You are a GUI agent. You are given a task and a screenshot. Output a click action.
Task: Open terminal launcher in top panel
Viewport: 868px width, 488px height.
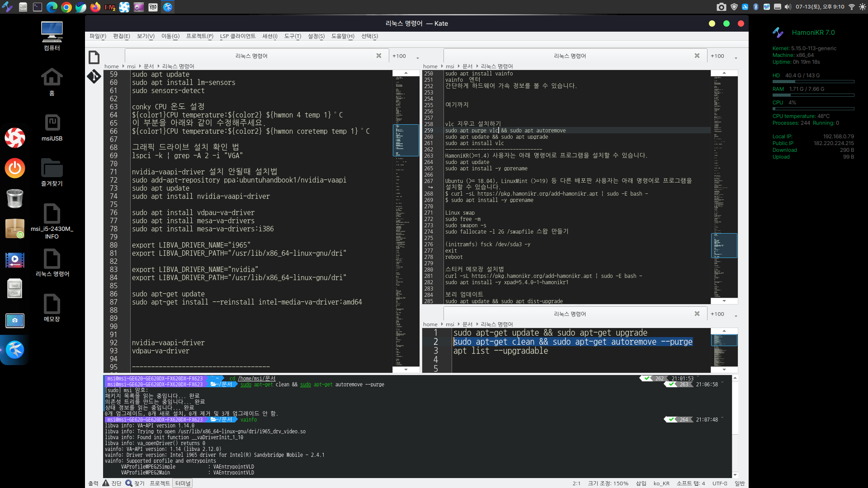(38, 7)
